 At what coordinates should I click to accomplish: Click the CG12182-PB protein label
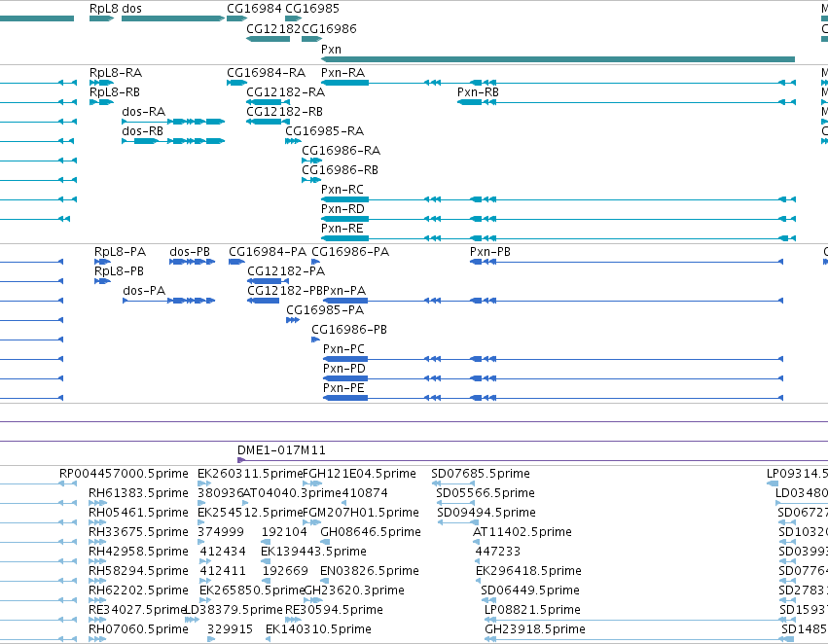[285, 290]
